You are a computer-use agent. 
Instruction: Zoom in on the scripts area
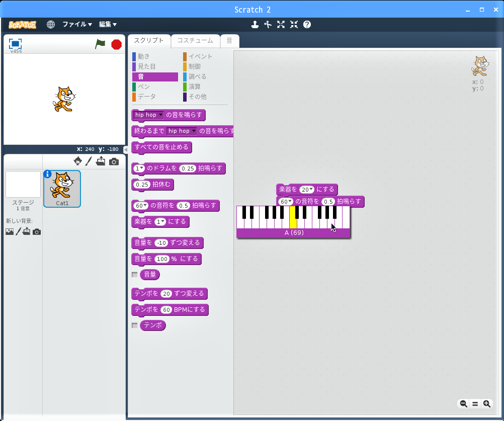tap(486, 403)
